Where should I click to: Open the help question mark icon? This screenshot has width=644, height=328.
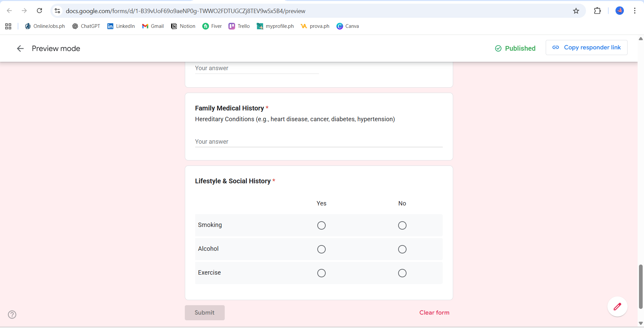click(x=12, y=315)
